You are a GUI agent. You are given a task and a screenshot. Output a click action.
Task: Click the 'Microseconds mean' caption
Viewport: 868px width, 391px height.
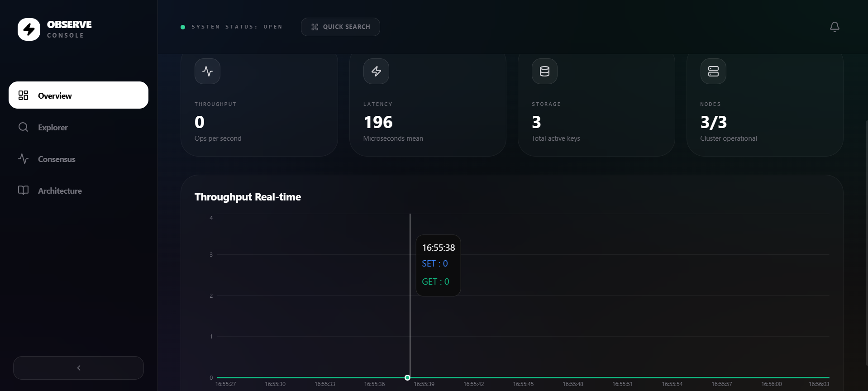click(x=393, y=138)
